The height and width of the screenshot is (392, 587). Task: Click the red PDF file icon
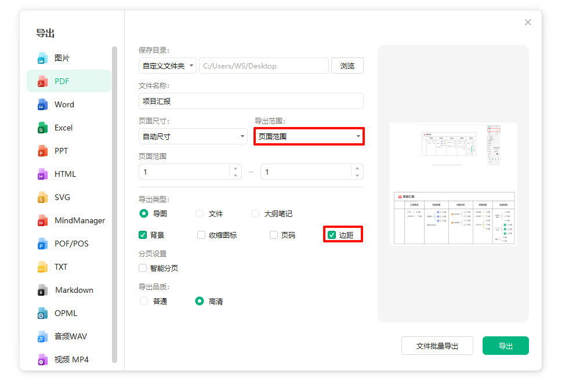(42, 81)
